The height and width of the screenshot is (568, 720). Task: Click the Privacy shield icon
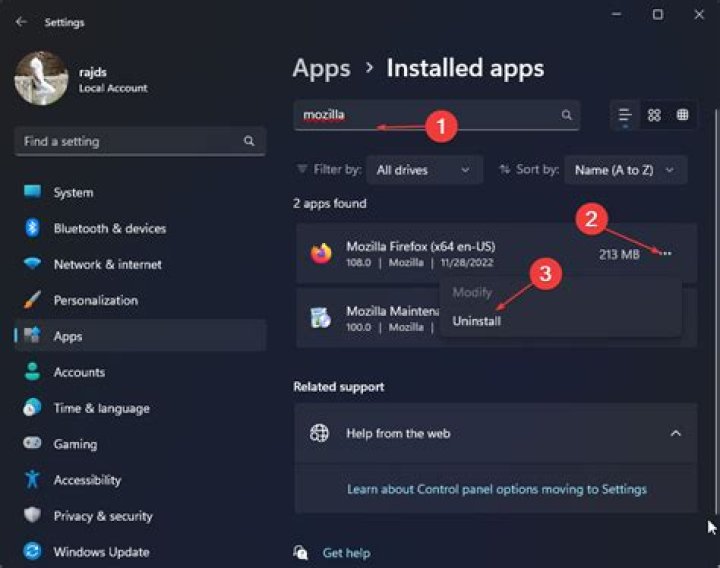click(32, 515)
